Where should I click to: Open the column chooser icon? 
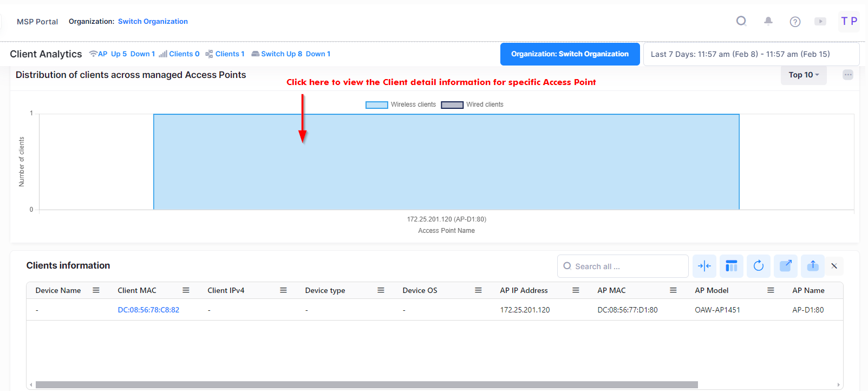pyautogui.click(x=731, y=266)
